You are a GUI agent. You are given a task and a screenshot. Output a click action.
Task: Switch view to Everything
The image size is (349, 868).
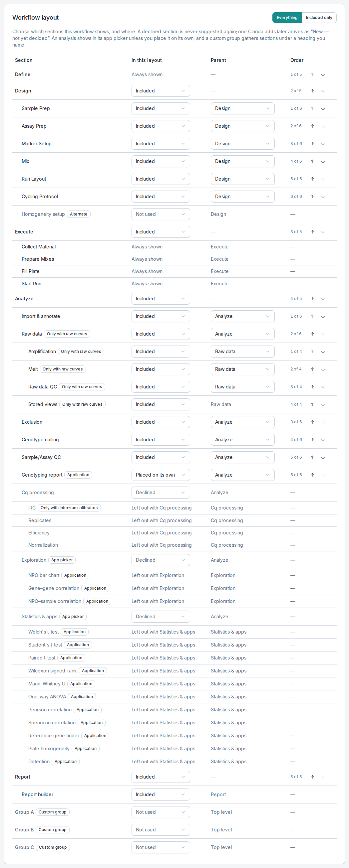point(287,18)
